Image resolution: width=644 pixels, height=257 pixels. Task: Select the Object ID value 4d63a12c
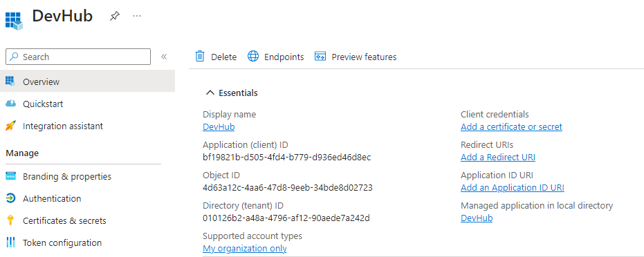coord(288,188)
